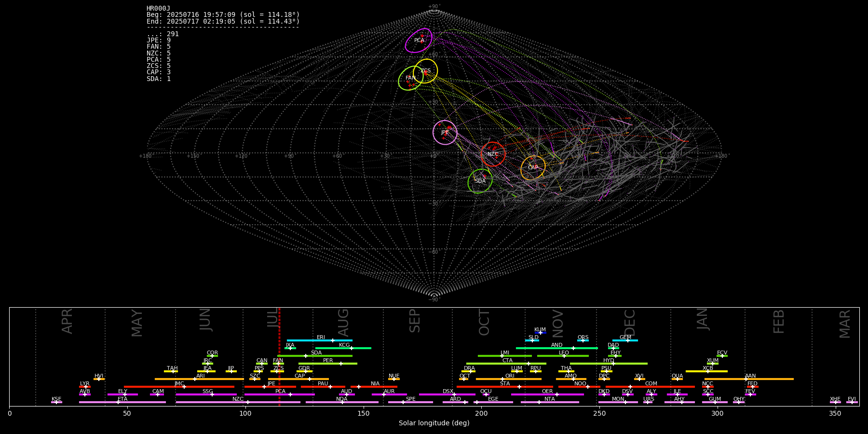Image resolution: width=868 pixels, height=434 pixels.
Task: Select the JPE pink radiant circle on sky map
Action: (445, 133)
